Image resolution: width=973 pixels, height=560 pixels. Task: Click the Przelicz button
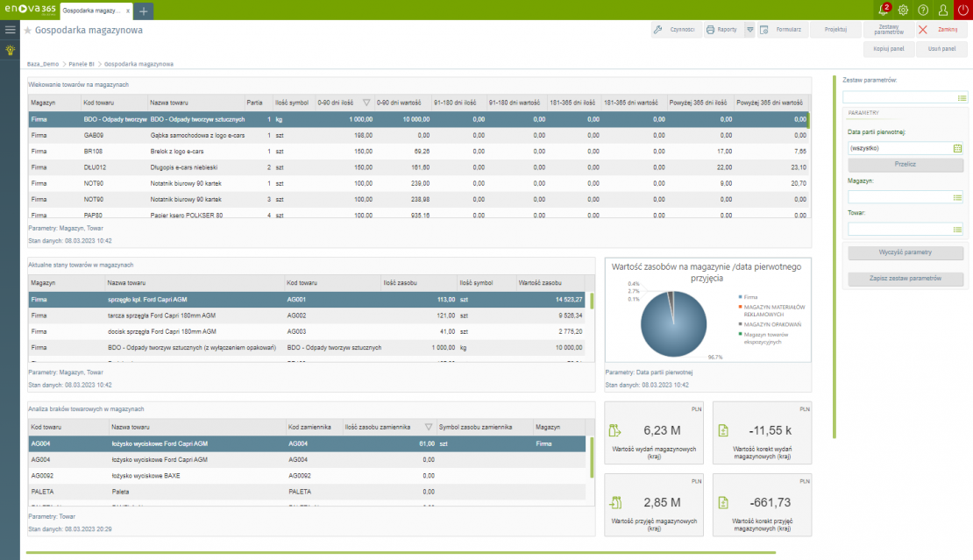tap(906, 165)
